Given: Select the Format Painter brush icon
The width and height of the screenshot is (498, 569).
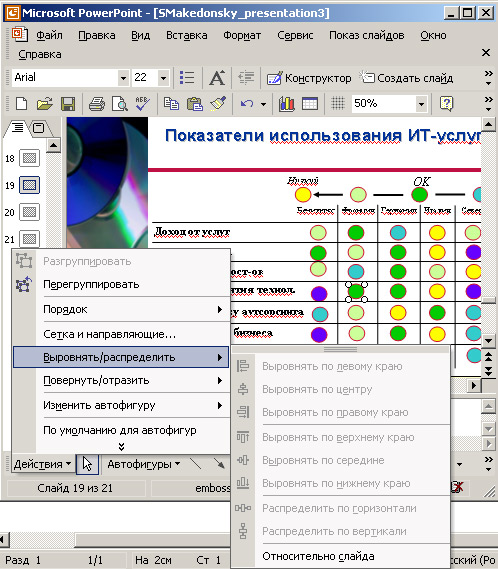Looking at the screenshot, I should [x=218, y=104].
